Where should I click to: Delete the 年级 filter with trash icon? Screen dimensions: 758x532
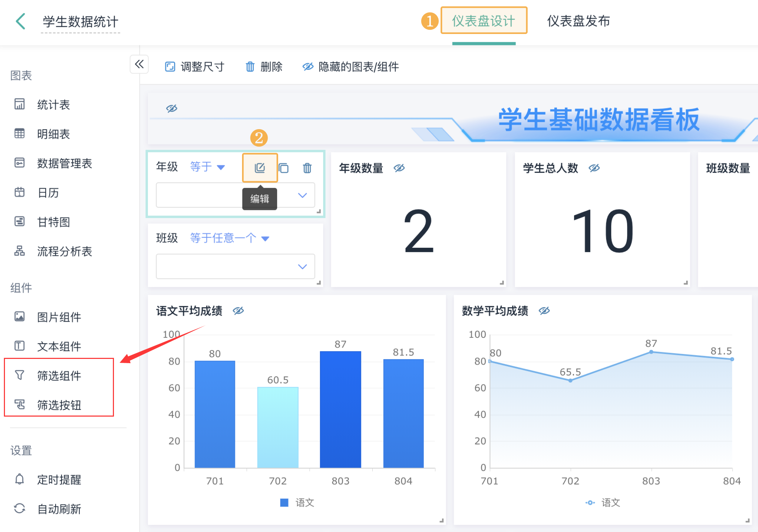(307, 168)
